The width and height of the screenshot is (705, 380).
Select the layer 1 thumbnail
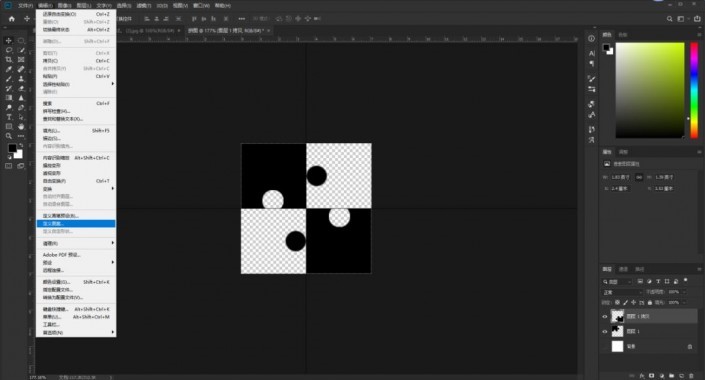click(617, 331)
